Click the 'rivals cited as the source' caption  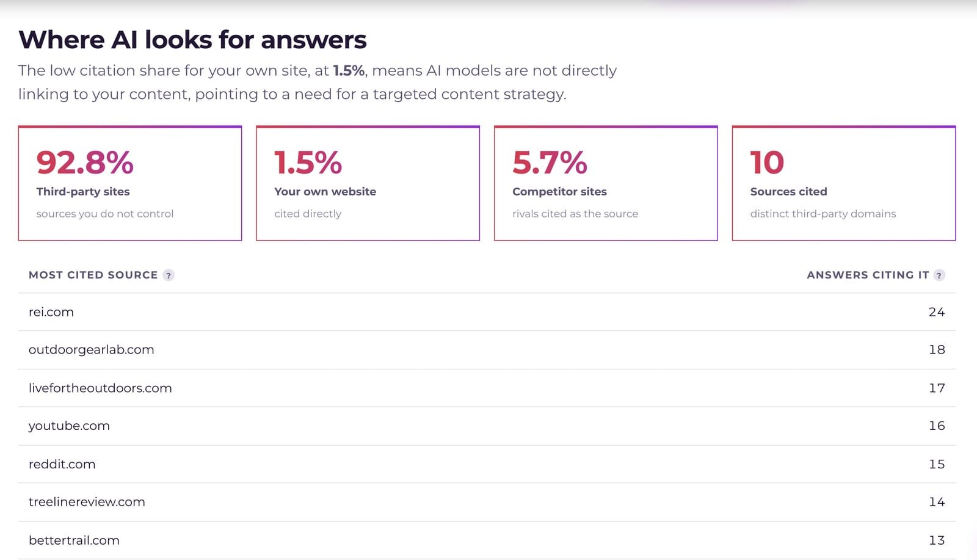(x=575, y=214)
